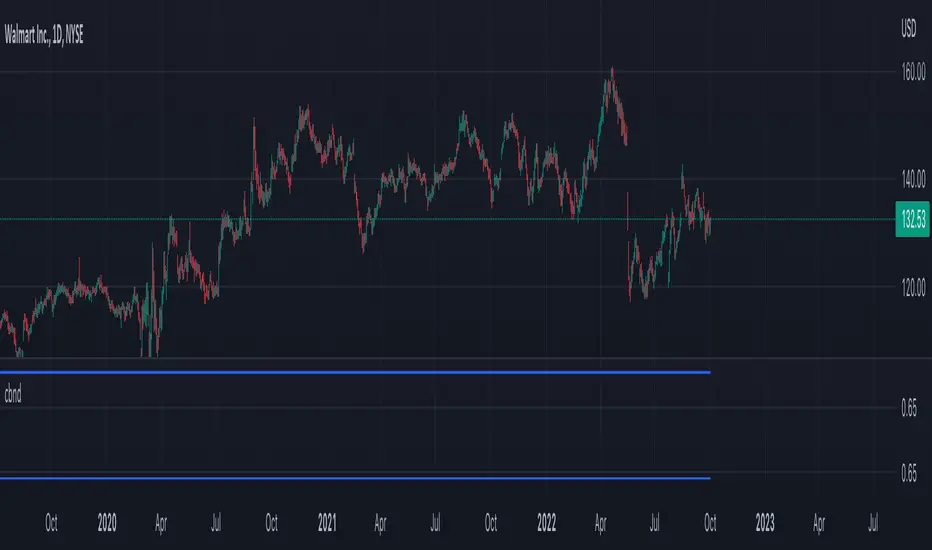
Task: Select the cbnd indicator legend label
Action: (x=13, y=394)
